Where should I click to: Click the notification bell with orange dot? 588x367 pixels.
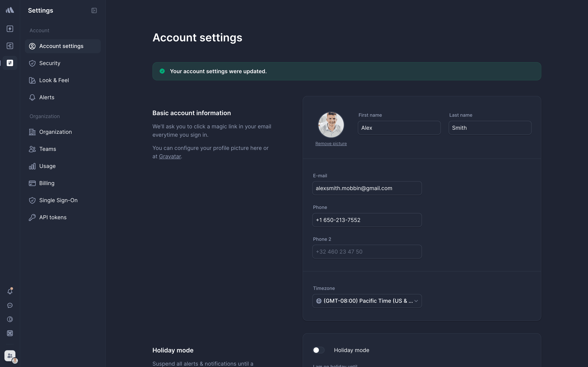point(10,291)
